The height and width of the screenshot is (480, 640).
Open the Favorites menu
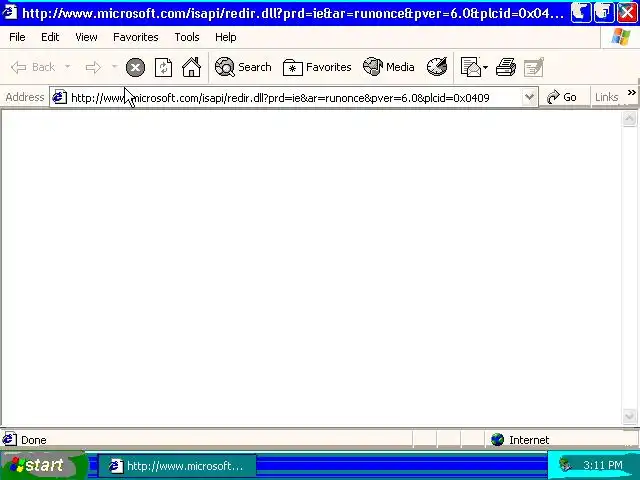pyautogui.click(x=136, y=37)
